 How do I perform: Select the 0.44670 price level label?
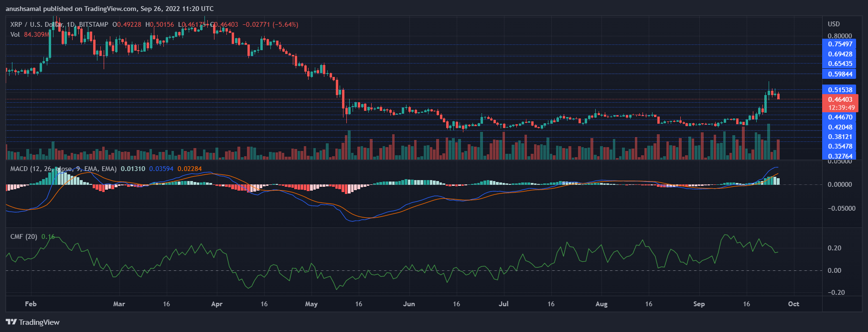point(839,117)
